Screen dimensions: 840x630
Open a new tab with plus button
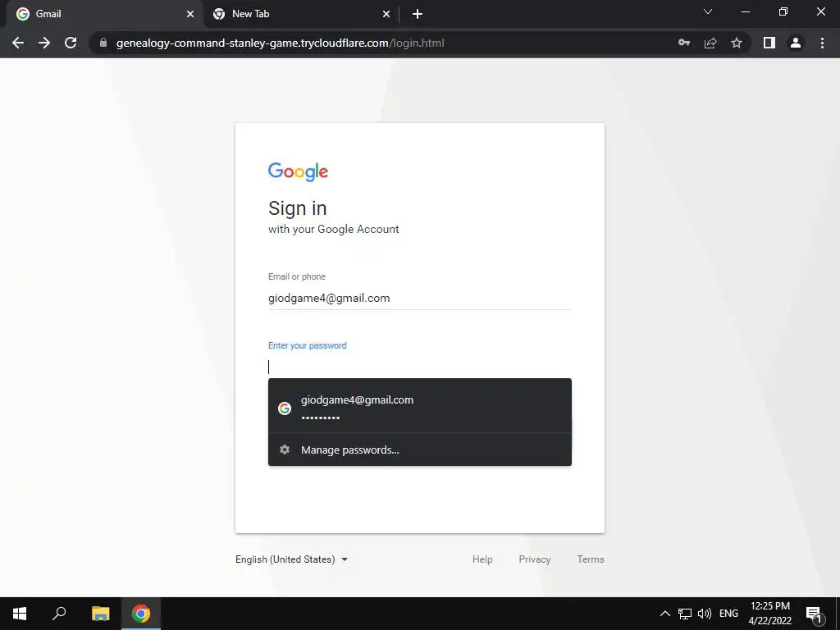pos(418,14)
